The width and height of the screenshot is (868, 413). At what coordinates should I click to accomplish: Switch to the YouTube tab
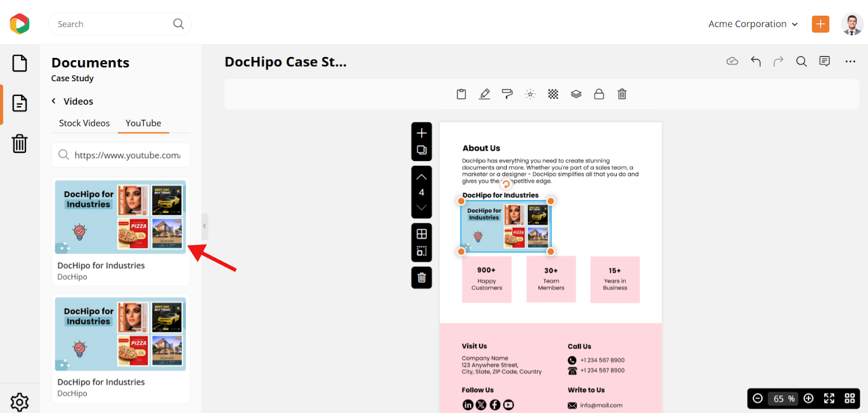tap(143, 123)
